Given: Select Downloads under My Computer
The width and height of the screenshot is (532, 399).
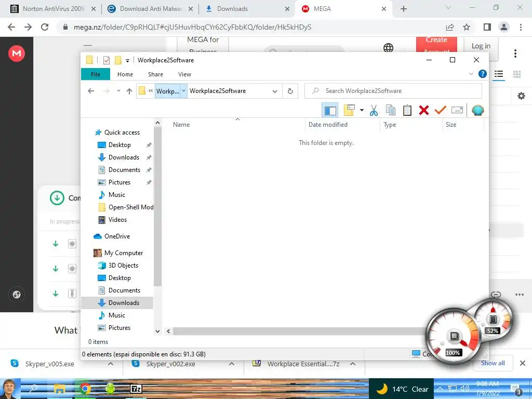Looking at the screenshot, I should tap(124, 303).
